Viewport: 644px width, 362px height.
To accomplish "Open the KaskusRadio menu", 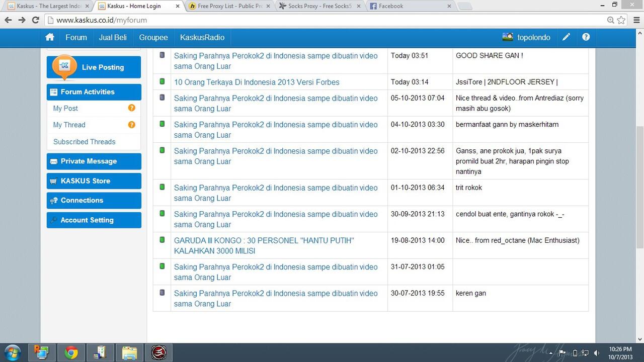I will (202, 37).
